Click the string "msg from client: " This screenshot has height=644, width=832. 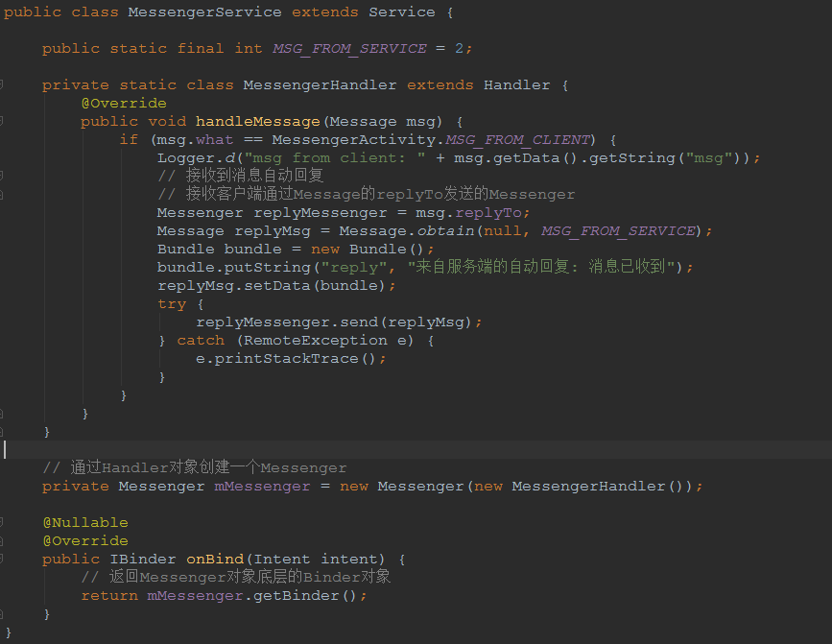click(x=334, y=158)
